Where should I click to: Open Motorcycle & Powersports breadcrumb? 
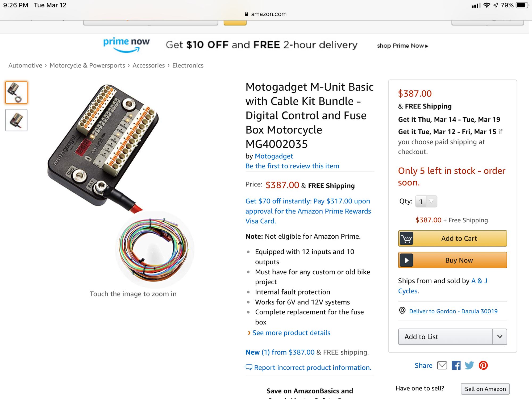[87, 65]
